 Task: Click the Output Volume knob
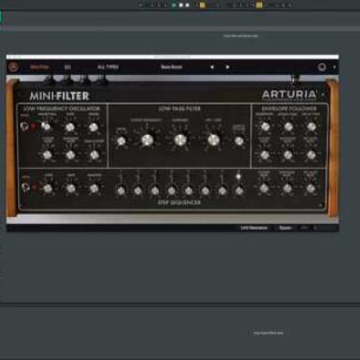(239, 141)
